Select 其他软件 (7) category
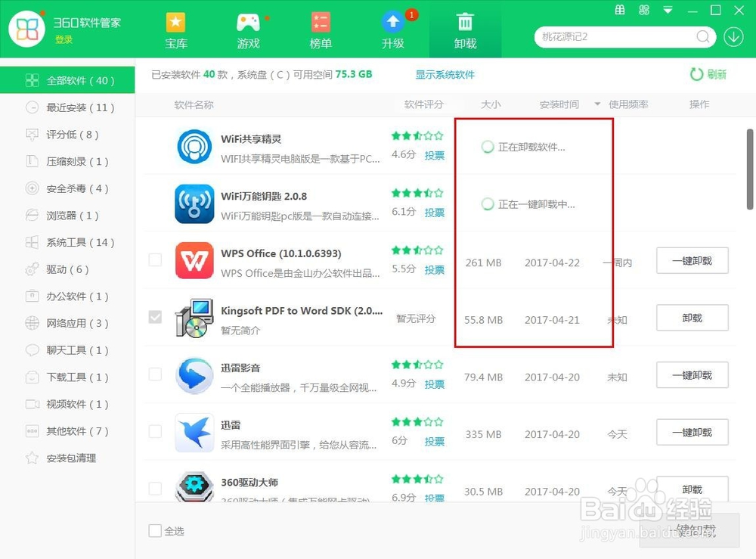The width and height of the screenshot is (756, 559). pyautogui.click(x=67, y=431)
